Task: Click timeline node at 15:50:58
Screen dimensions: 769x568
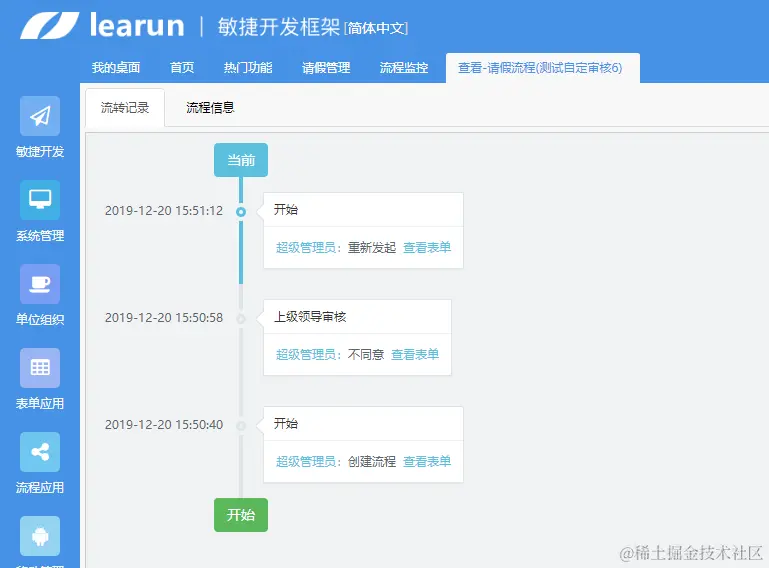Action: click(x=241, y=319)
